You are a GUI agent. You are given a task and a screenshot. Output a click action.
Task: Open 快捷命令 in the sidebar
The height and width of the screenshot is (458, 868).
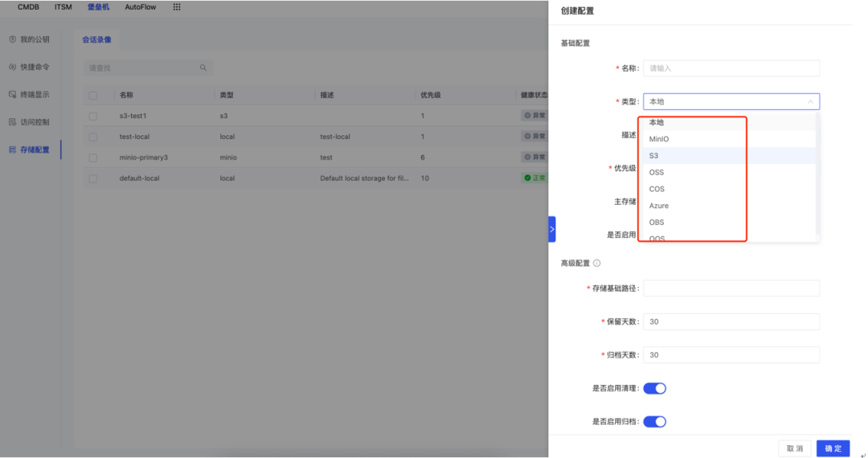click(35, 67)
